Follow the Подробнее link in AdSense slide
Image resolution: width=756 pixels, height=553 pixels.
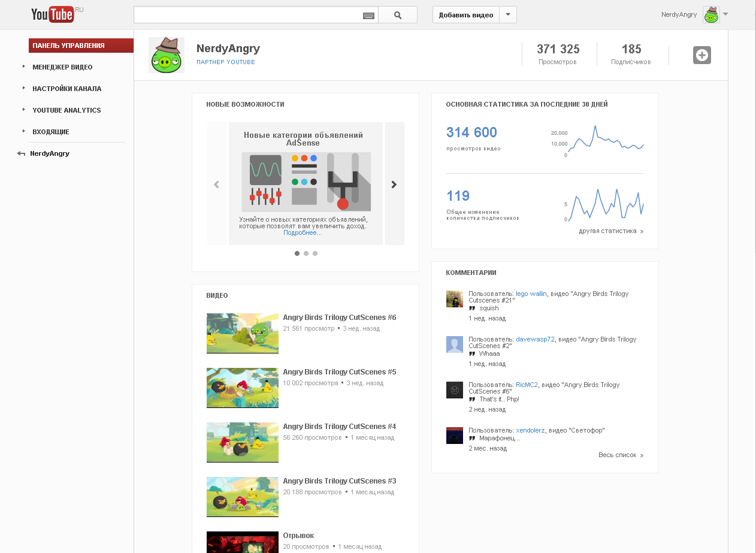coord(303,232)
